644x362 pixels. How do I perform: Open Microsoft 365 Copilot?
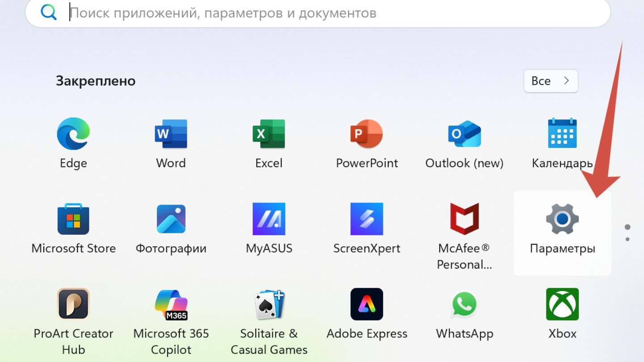point(171,304)
